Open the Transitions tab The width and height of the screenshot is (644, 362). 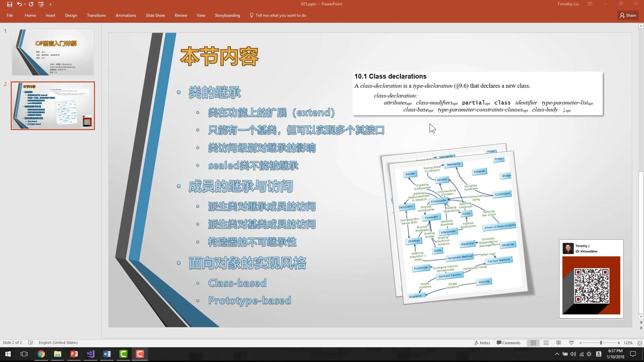(96, 15)
